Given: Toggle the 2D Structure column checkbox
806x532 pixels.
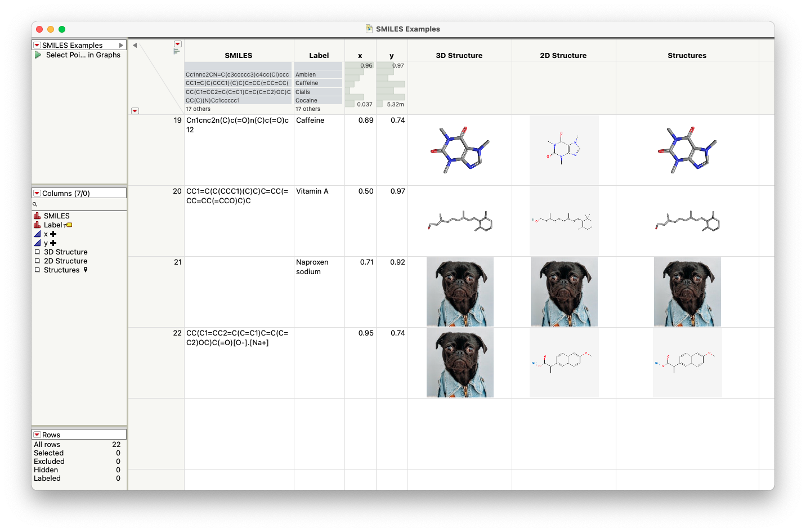Looking at the screenshot, I should click(38, 261).
